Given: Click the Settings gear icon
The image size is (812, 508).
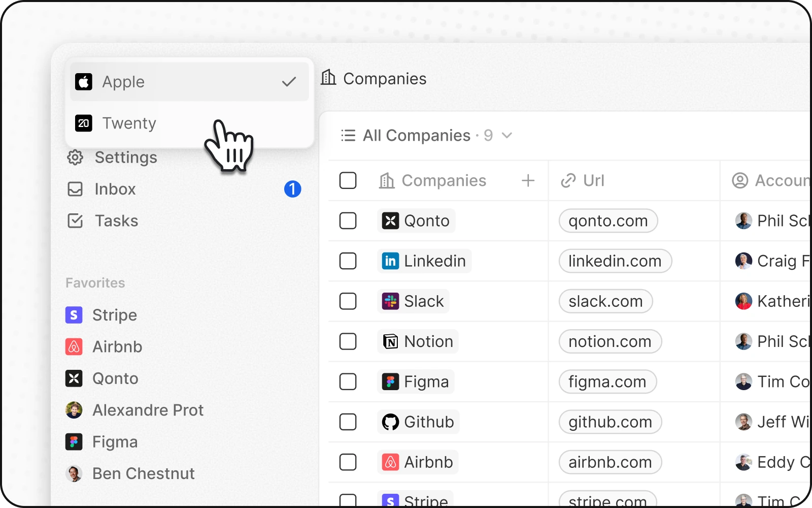Looking at the screenshot, I should (75, 157).
